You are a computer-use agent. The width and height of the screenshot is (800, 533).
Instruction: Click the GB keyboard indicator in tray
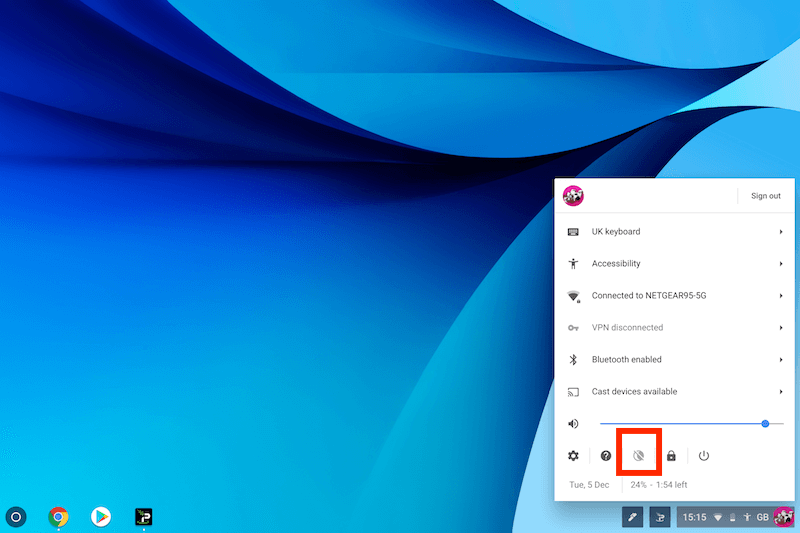click(x=762, y=517)
